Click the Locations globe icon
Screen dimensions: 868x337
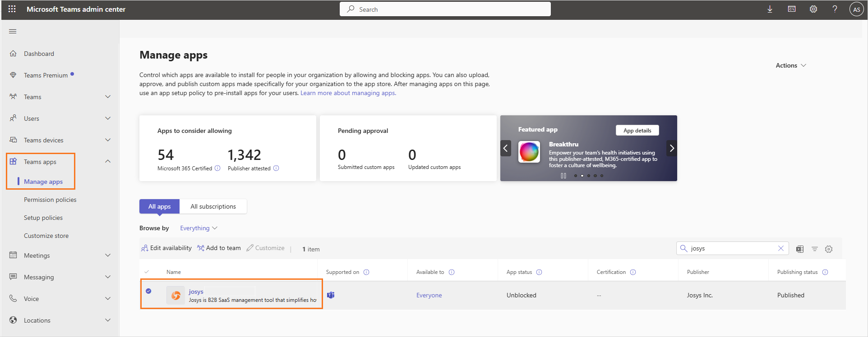[13, 320]
